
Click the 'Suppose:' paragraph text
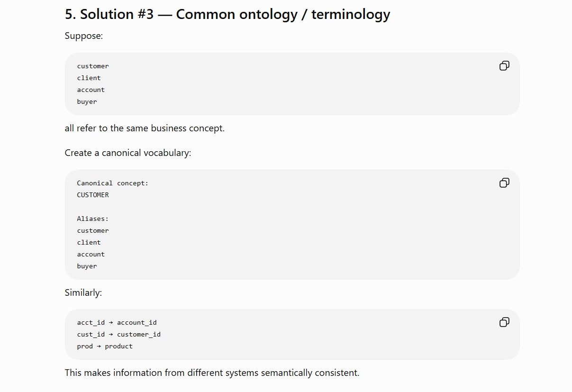tap(84, 36)
